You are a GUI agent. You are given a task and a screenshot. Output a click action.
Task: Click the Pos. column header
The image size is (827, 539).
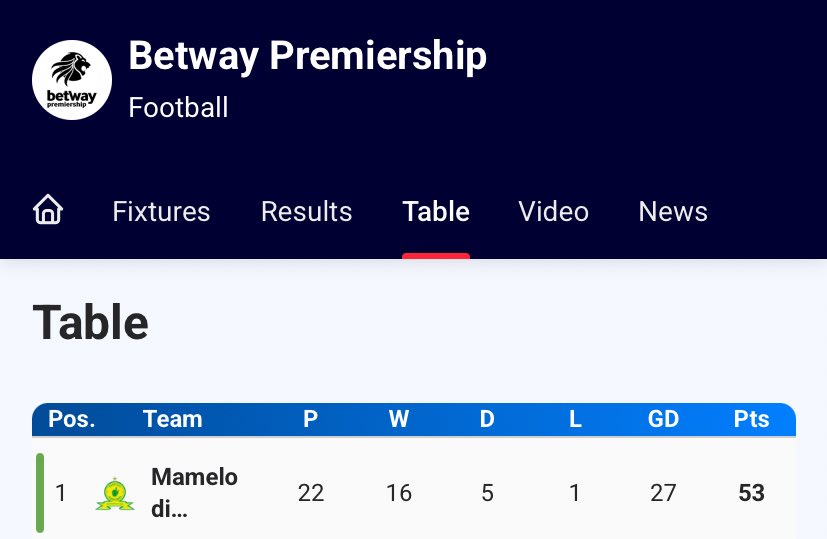(x=72, y=419)
